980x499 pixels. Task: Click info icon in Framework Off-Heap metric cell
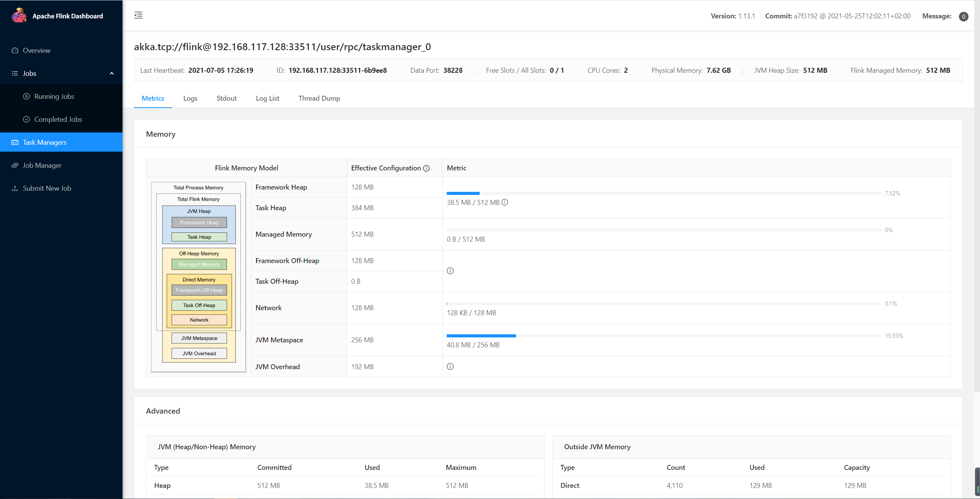[450, 271]
